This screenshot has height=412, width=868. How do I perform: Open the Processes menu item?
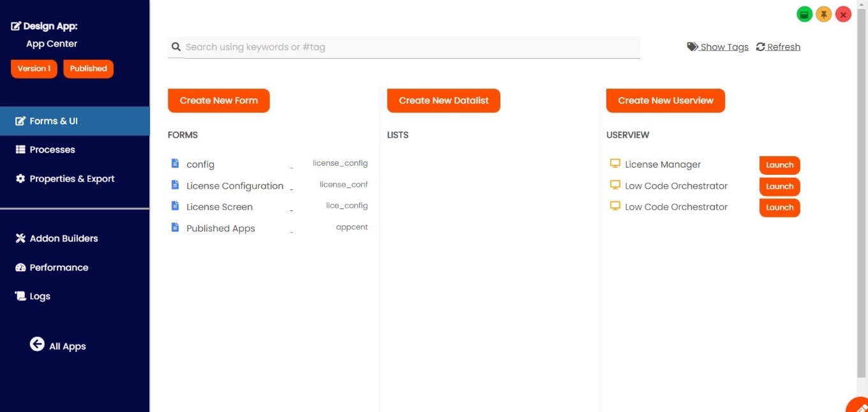pos(52,150)
